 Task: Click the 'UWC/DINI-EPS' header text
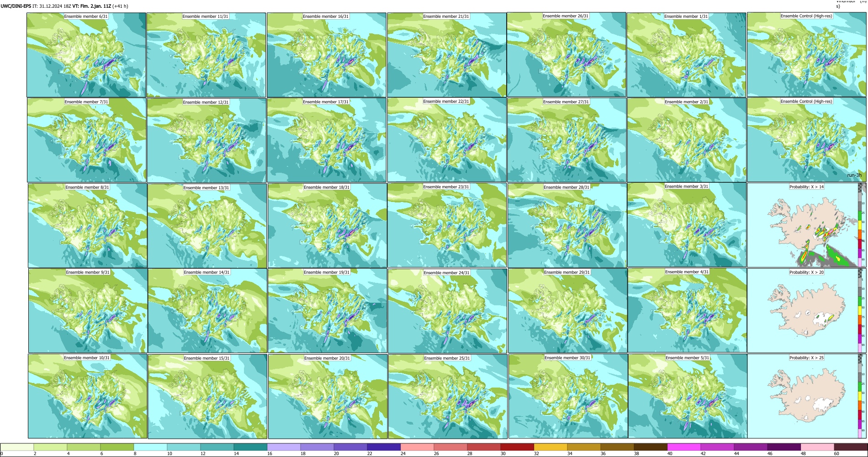click(16, 6)
